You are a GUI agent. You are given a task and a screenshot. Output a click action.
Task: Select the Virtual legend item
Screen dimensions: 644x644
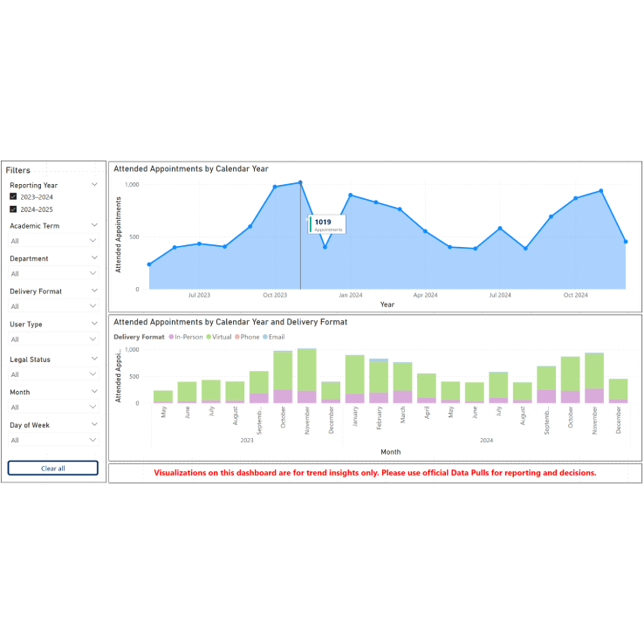220,336
